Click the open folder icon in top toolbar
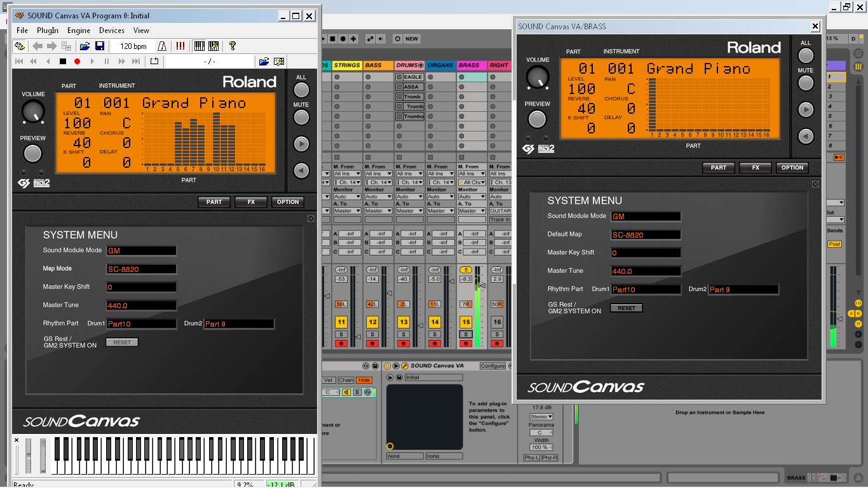The width and height of the screenshot is (868, 488). pos(85,46)
